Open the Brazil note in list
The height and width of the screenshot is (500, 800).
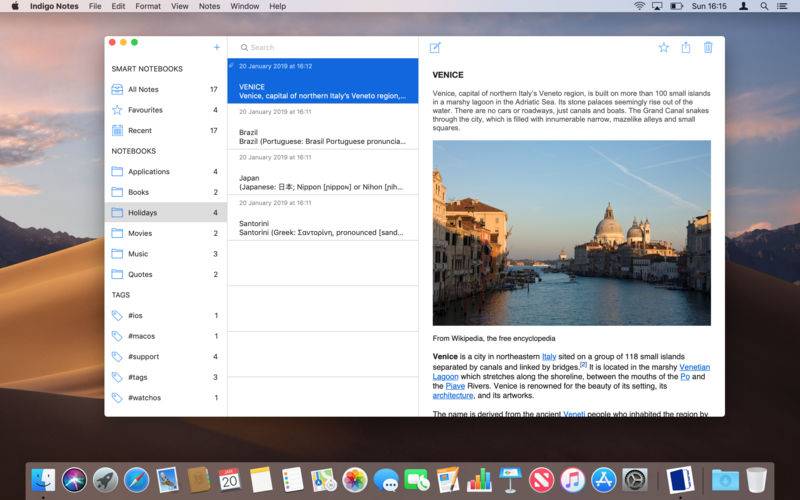[322, 127]
